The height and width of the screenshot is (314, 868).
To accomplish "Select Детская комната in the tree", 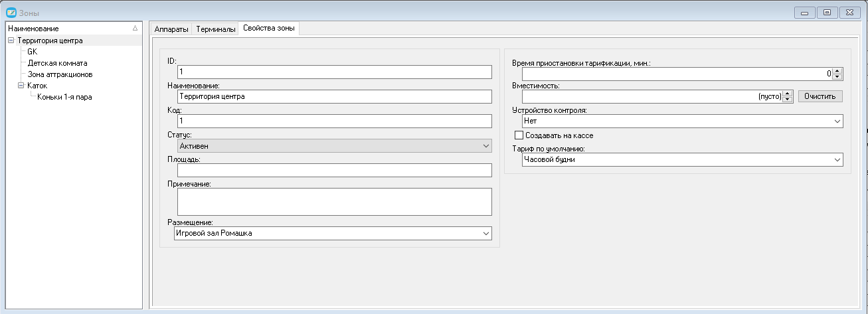I will [x=57, y=63].
